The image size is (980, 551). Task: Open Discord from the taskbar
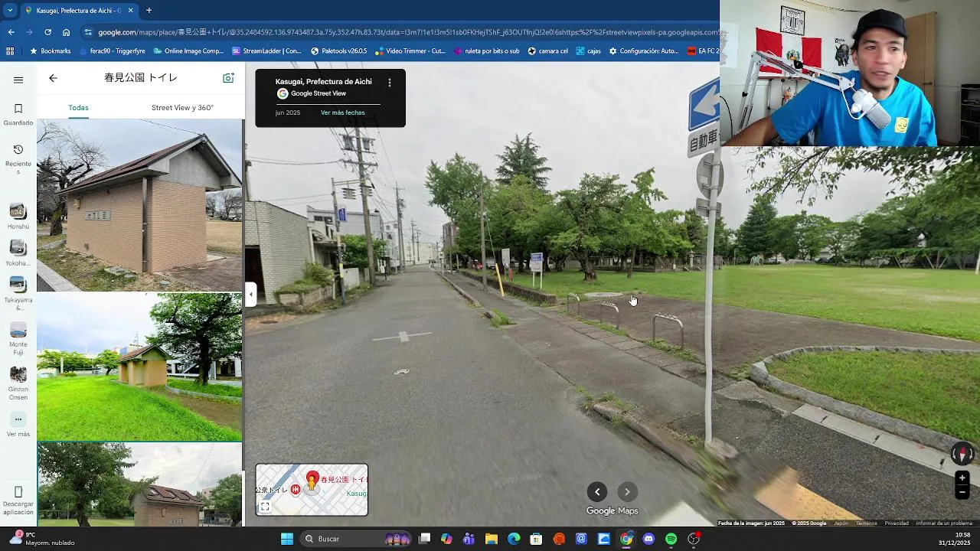[648, 539]
